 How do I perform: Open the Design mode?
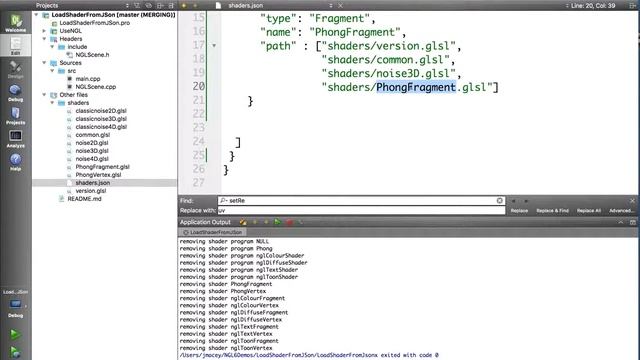click(x=16, y=69)
